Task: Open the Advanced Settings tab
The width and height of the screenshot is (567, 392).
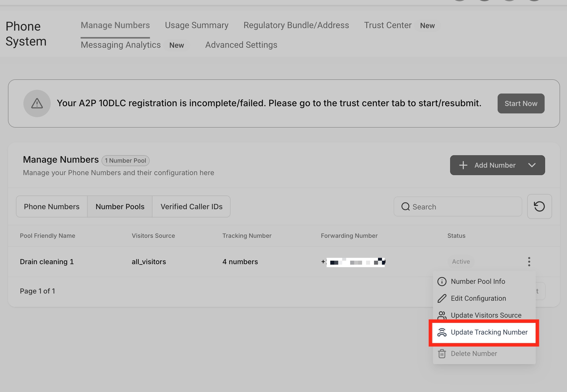Action: (x=241, y=45)
